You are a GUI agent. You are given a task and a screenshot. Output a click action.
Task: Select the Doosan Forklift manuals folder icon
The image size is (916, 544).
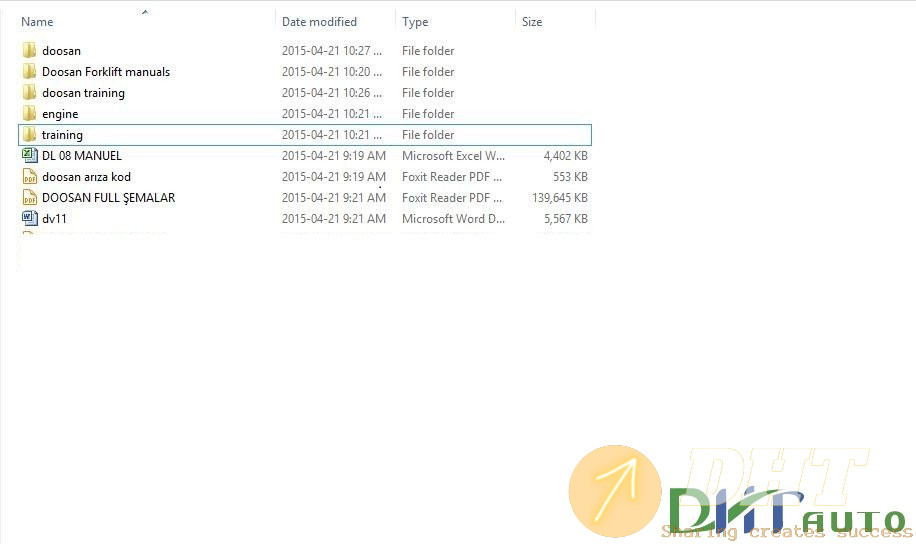click(29, 71)
